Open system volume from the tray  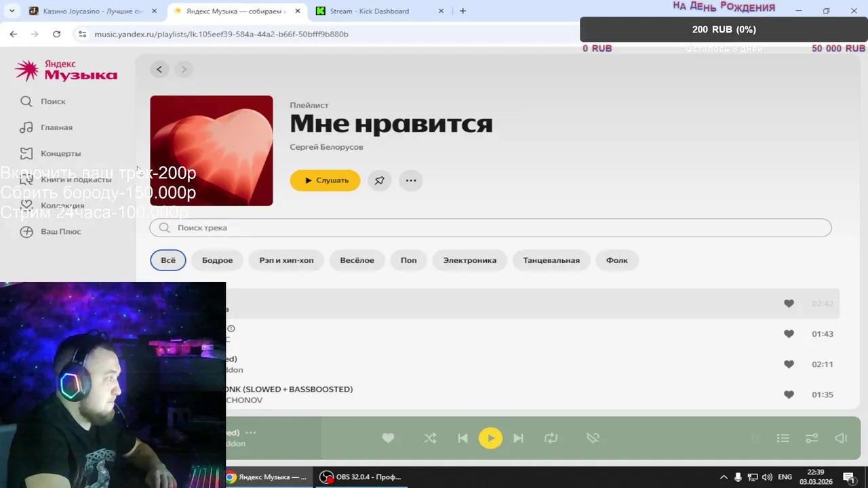[x=767, y=477]
